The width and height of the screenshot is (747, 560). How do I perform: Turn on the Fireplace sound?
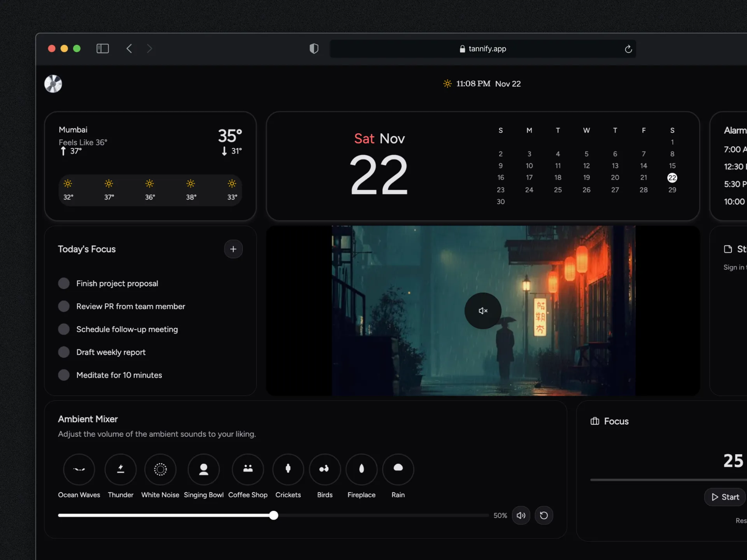click(x=361, y=469)
